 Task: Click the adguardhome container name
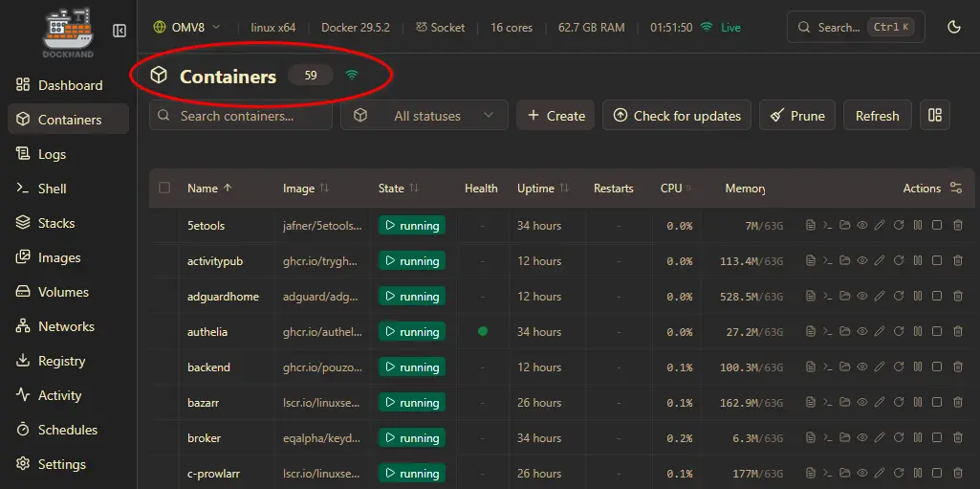click(x=223, y=297)
